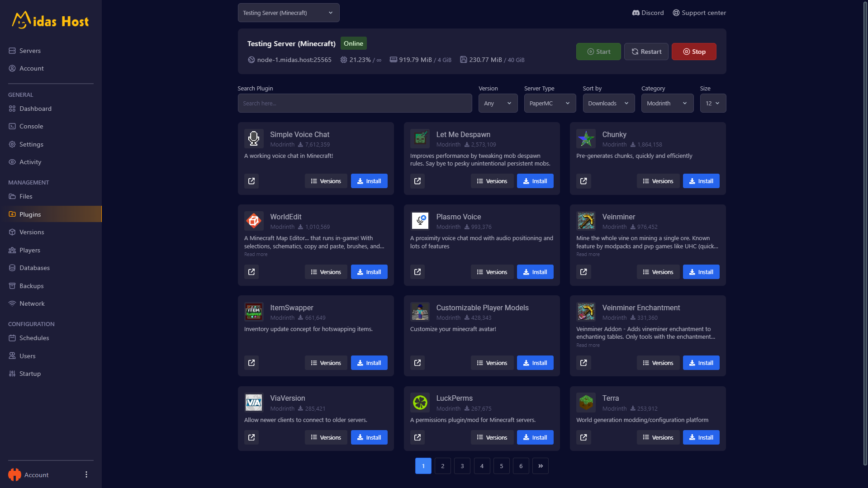Open LuckPerms external link icon
This screenshot has height=488, width=868.
(x=417, y=437)
